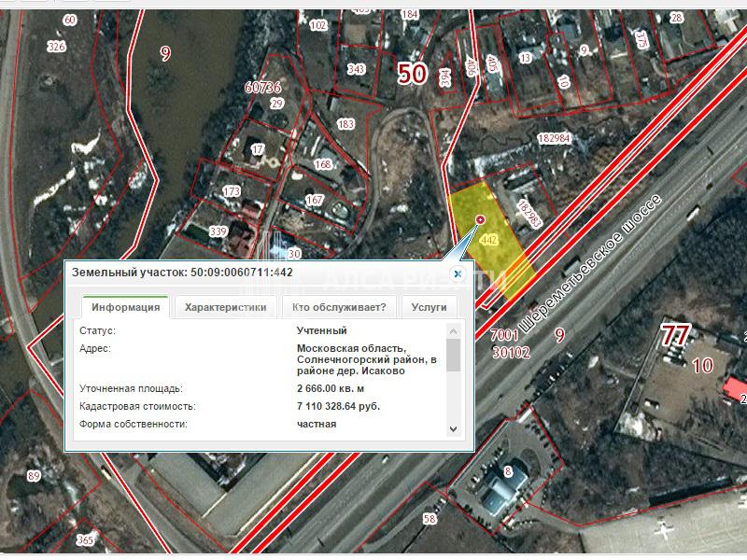Image resolution: width=747 pixels, height=560 pixels.
Task: Open the Кто обслуживает? tab
Action: [x=339, y=307]
